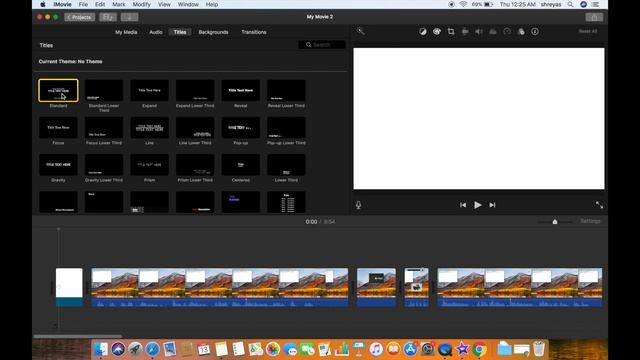
Task: Select the Line Lower Third title
Action: 195,127
